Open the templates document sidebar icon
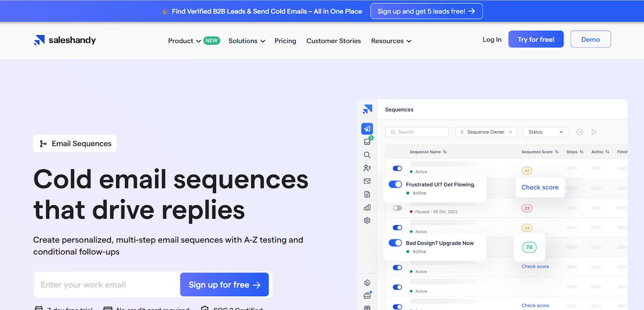The image size is (644, 310). 367,194
